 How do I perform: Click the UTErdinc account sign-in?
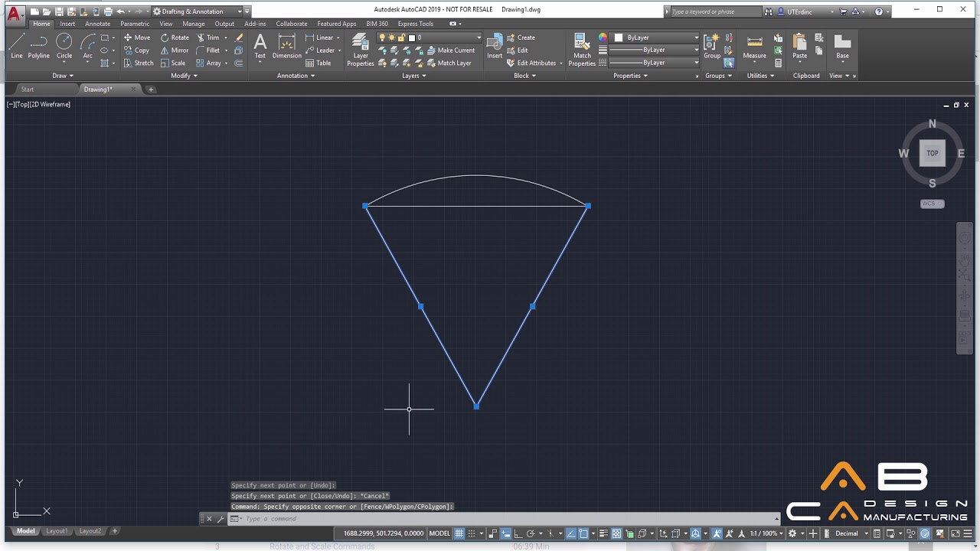pos(805,11)
